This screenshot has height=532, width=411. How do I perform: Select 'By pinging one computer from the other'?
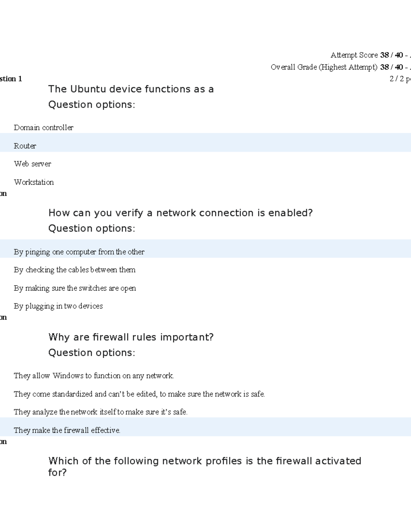pyautogui.click(x=79, y=252)
